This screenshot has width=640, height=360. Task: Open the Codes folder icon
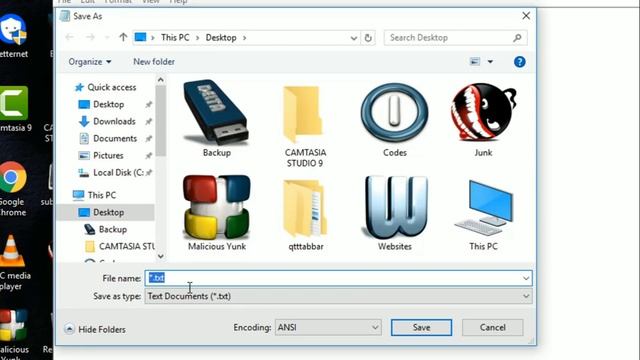(x=394, y=119)
